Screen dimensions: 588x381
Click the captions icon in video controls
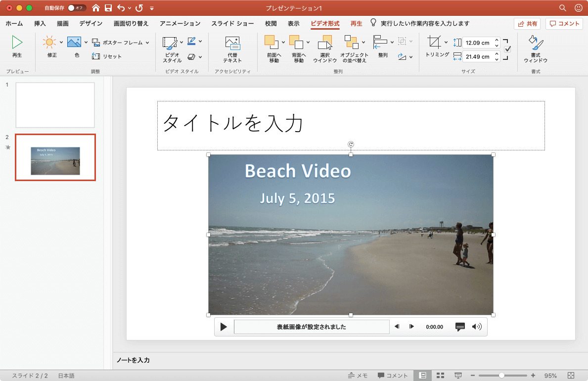(460, 327)
